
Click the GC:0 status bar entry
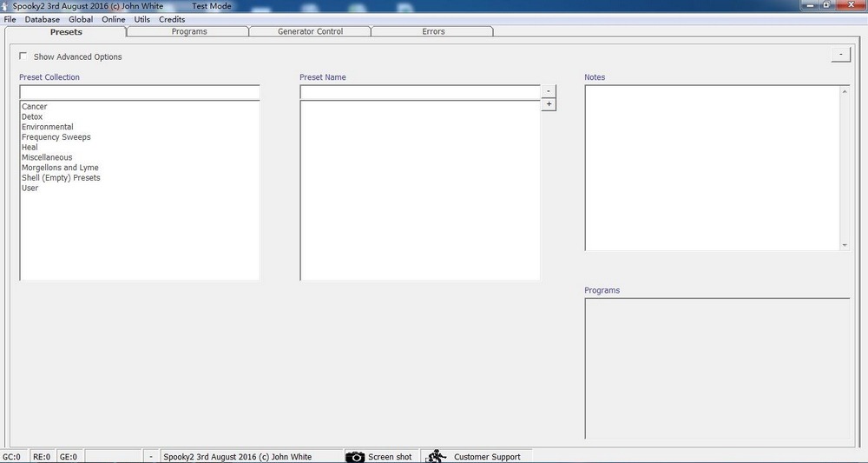pos(12,456)
